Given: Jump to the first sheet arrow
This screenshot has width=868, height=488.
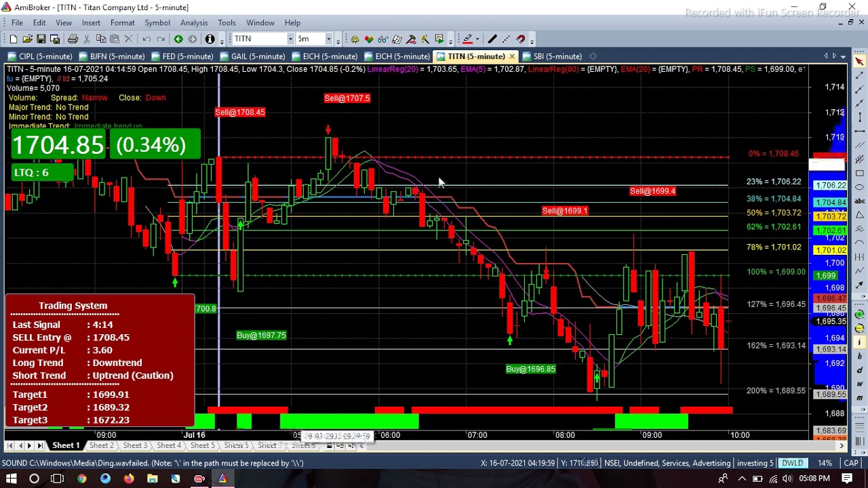Looking at the screenshot, I should (9, 445).
